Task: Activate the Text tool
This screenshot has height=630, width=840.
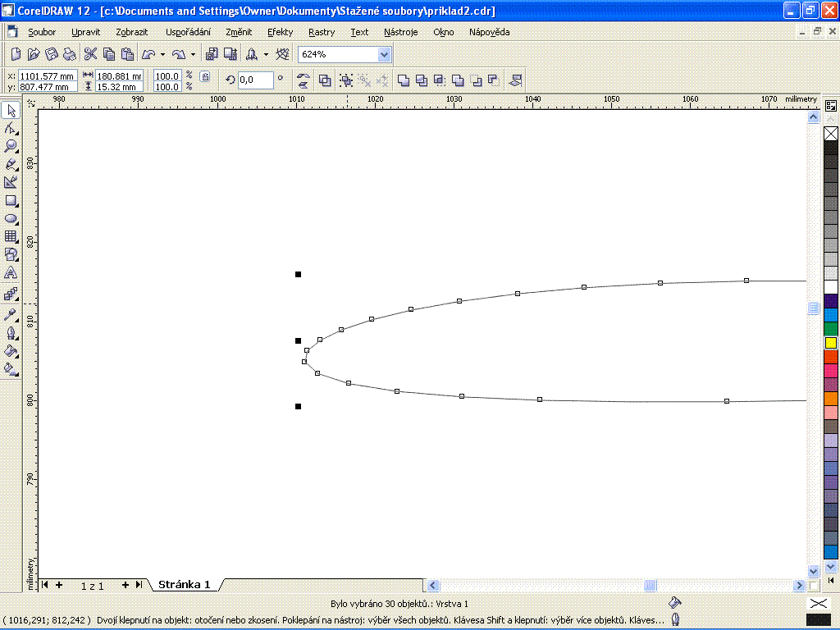Action: (x=11, y=272)
